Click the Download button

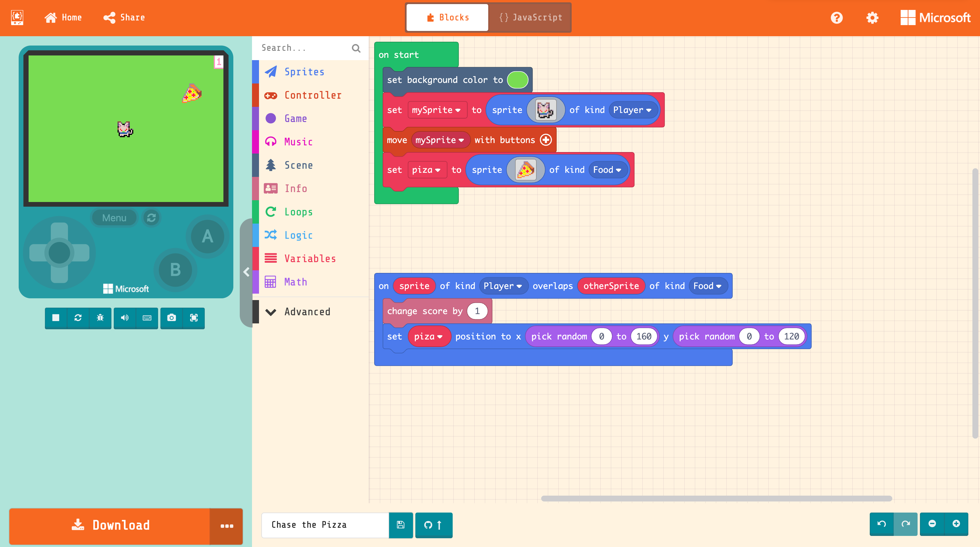(110, 525)
